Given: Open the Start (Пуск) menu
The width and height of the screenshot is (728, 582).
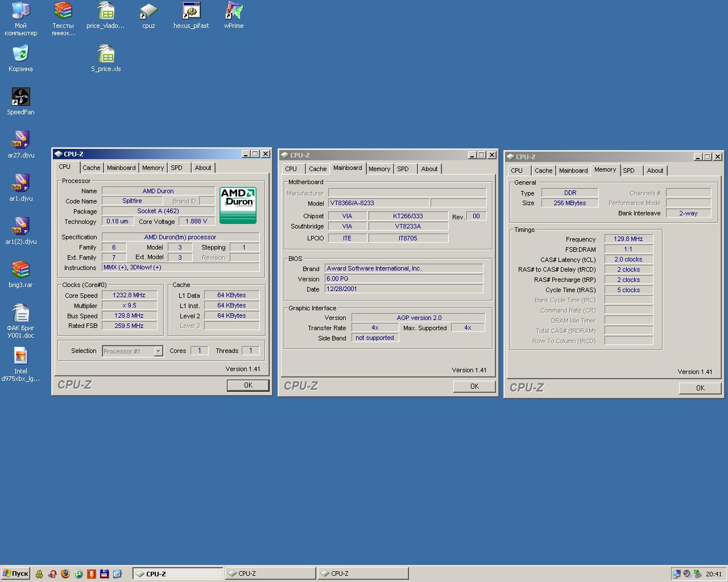Looking at the screenshot, I should (x=15, y=573).
